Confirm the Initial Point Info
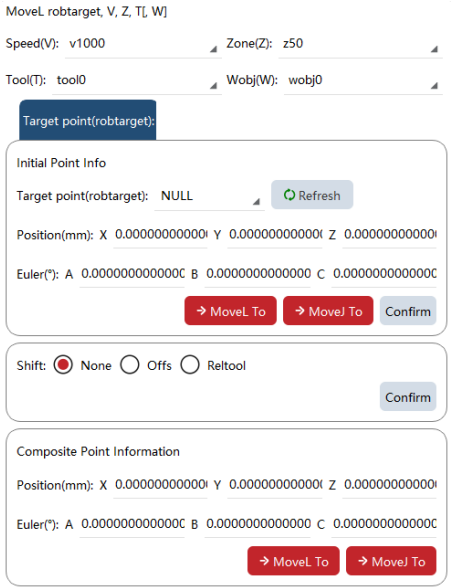The image size is (452, 588). click(408, 311)
